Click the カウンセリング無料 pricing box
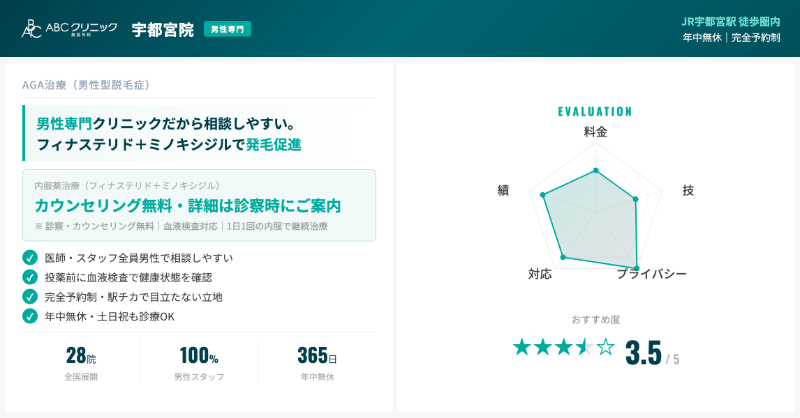800x418 pixels. tap(199, 205)
